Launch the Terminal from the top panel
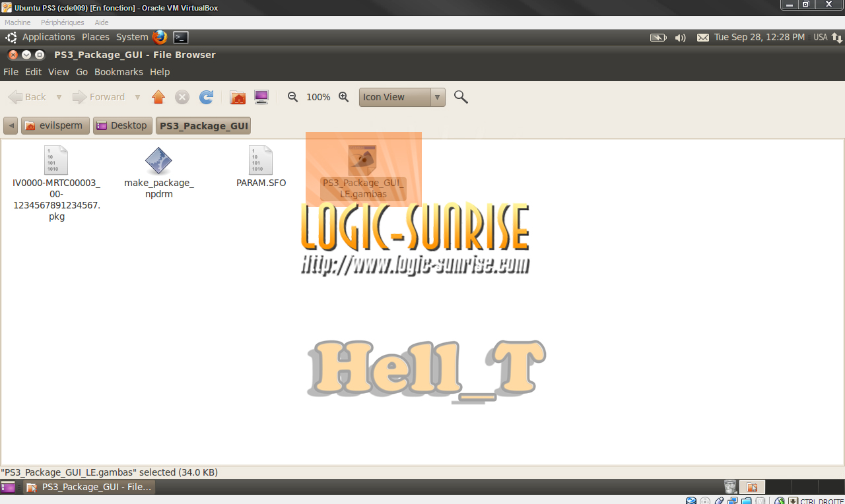The height and width of the screenshot is (504, 845). [x=181, y=38]
